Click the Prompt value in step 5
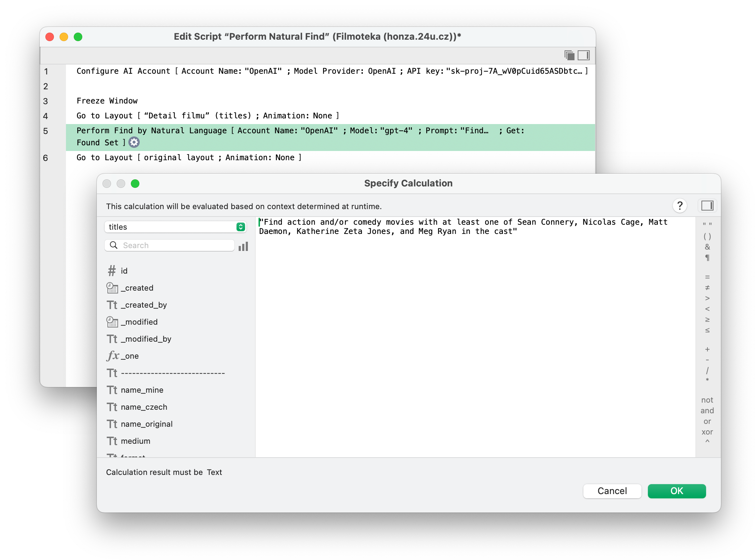Screen dimensions: 755x560 pyautogui.click(x=474, y=131)
